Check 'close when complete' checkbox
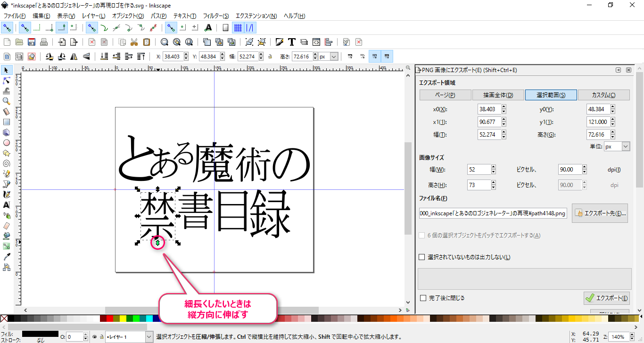Viewport: 644px width, 343px height. click(423, 298)
